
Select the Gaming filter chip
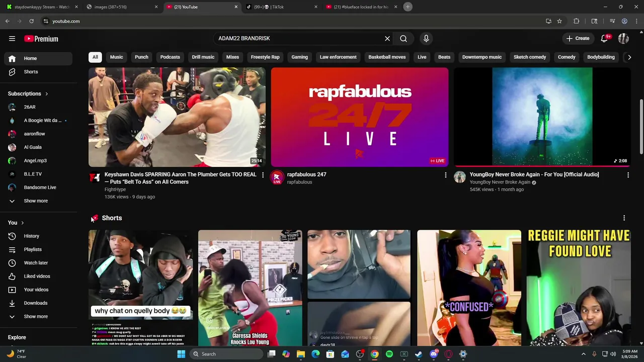(299, 57)
